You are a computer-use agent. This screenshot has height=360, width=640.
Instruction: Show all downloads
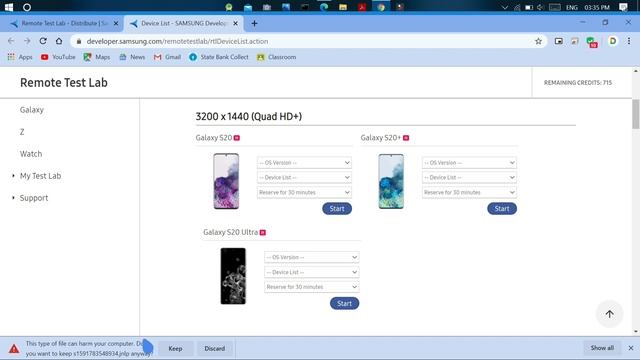(602, 348)
